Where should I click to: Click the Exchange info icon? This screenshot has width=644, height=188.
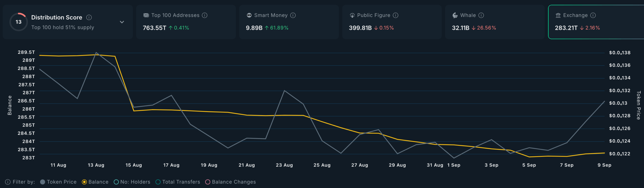pyautogui.click(x=593, y=15)
